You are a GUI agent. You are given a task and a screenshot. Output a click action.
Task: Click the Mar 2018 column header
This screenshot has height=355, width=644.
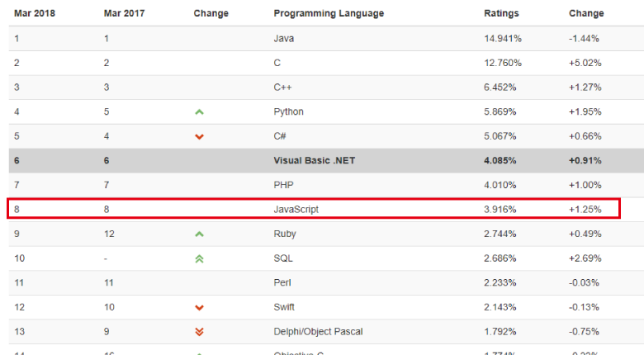point(35,13)
